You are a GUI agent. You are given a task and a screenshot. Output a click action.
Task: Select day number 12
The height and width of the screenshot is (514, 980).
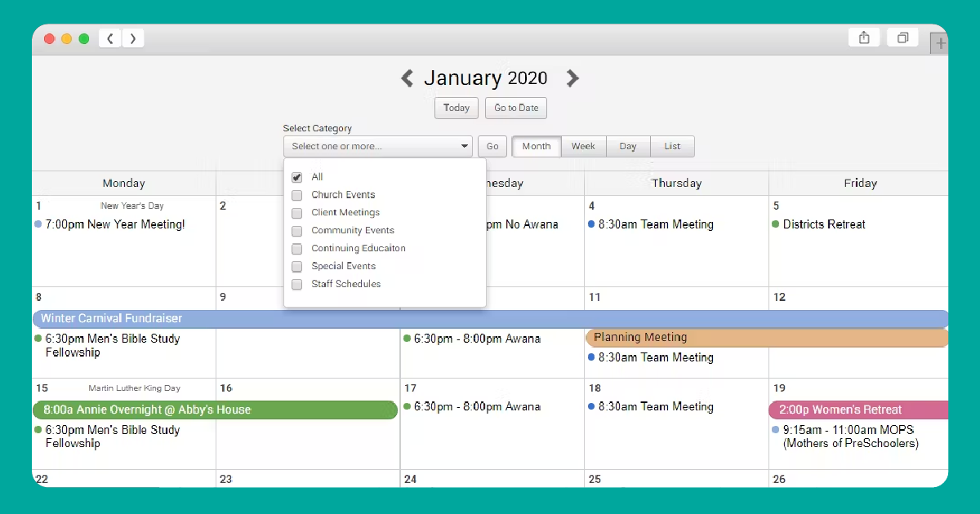click(779, 297)
